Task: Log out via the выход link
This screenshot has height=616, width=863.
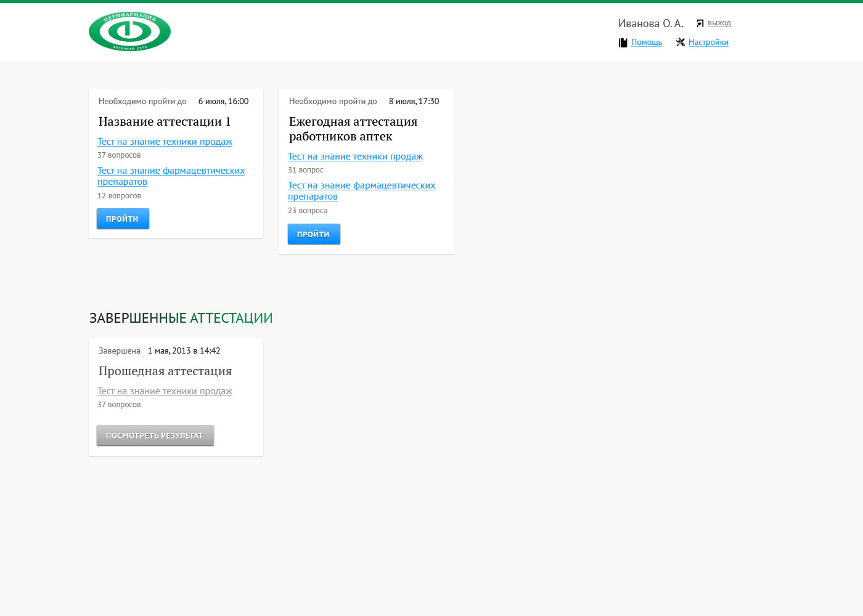Action: tap(719, 23)
